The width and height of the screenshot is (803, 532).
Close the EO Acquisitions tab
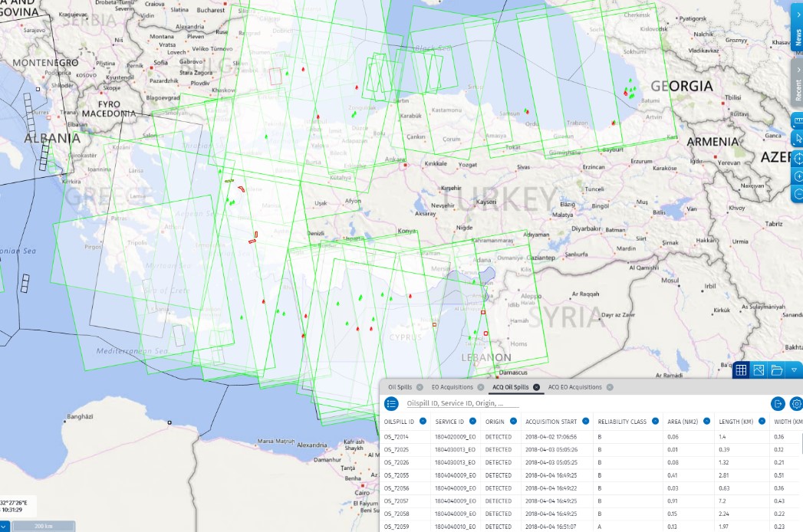[x=480, y=387]
